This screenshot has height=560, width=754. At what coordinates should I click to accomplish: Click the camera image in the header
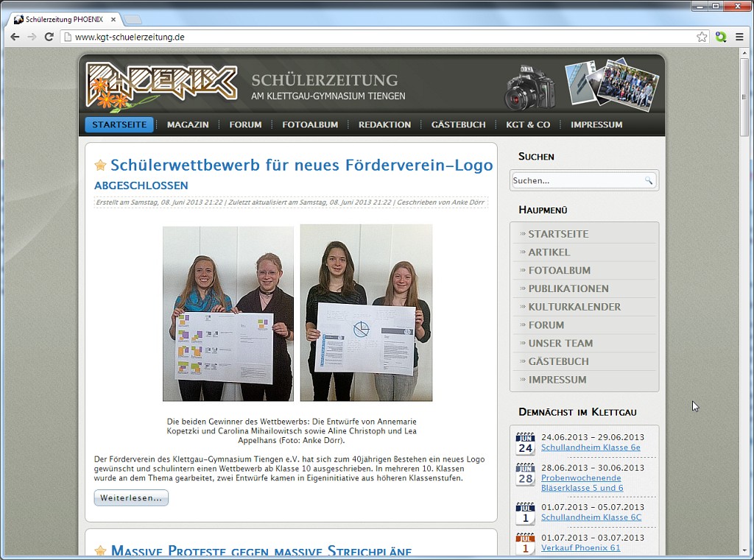point(529,87)
